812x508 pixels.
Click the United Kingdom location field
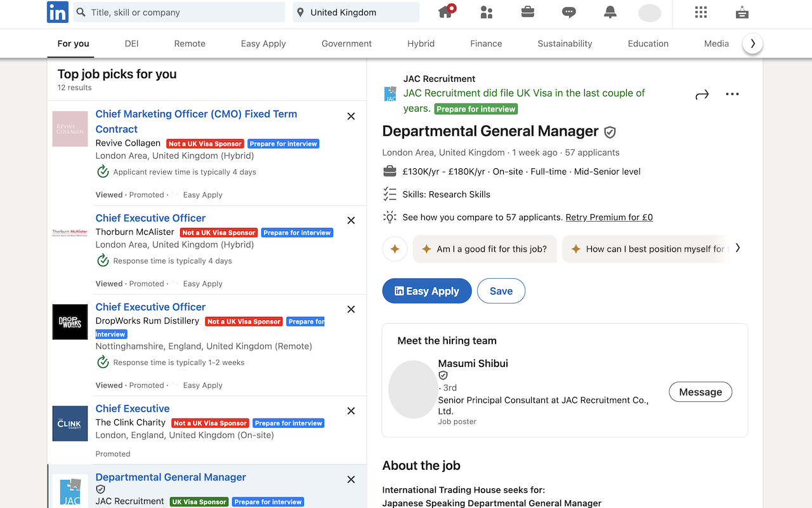pyautogui.click(x=356, y=12)
